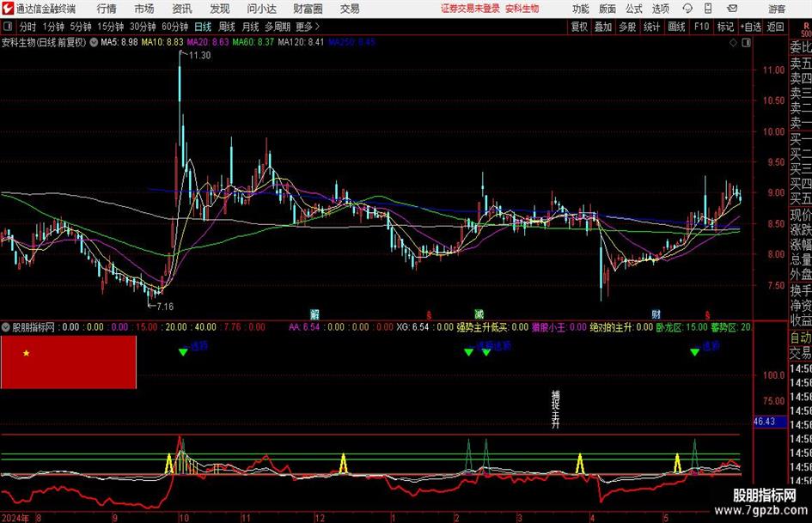Click the 捕捉主升 signal text

click(555, 409)
